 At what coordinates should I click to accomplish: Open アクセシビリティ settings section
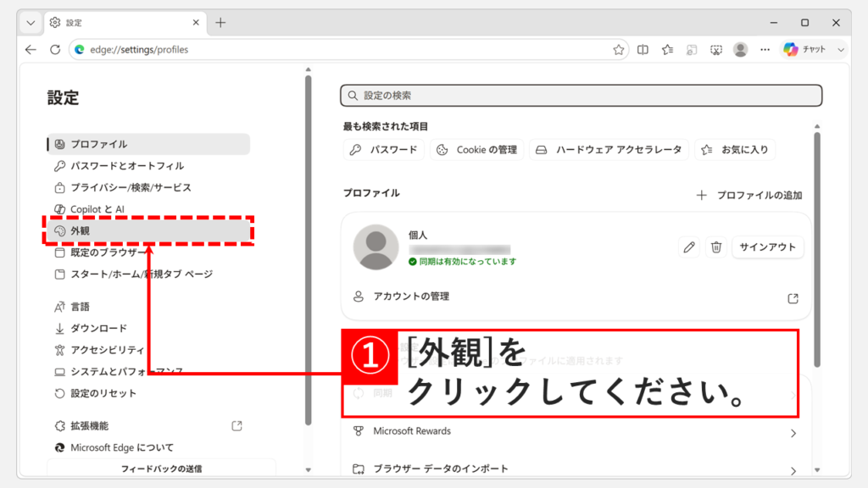pyautogui.click(x=148, y=350)
